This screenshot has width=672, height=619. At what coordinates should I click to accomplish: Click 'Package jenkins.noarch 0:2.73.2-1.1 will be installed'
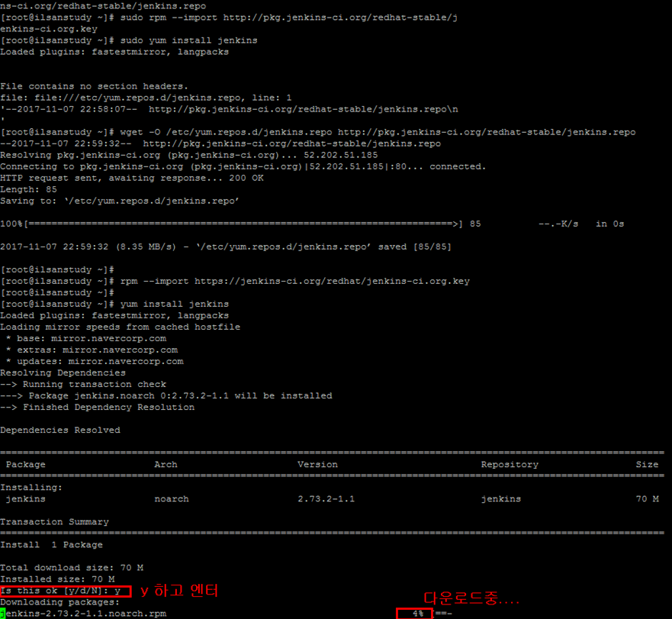pyautogui.click(x=180, y=395)
